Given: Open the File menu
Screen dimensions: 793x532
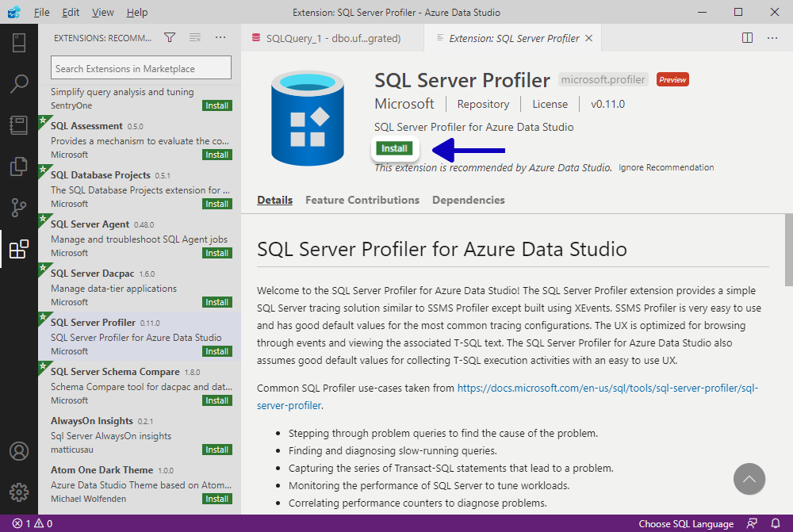Looking at the screenshot, I should 41,12.
